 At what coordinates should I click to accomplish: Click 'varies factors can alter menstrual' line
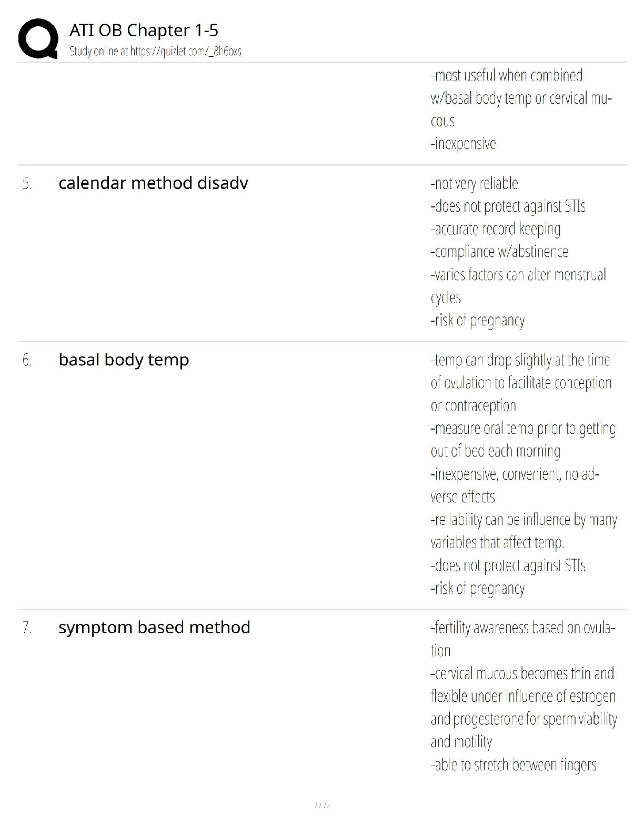pyautogui.click(x=518, y=275)
